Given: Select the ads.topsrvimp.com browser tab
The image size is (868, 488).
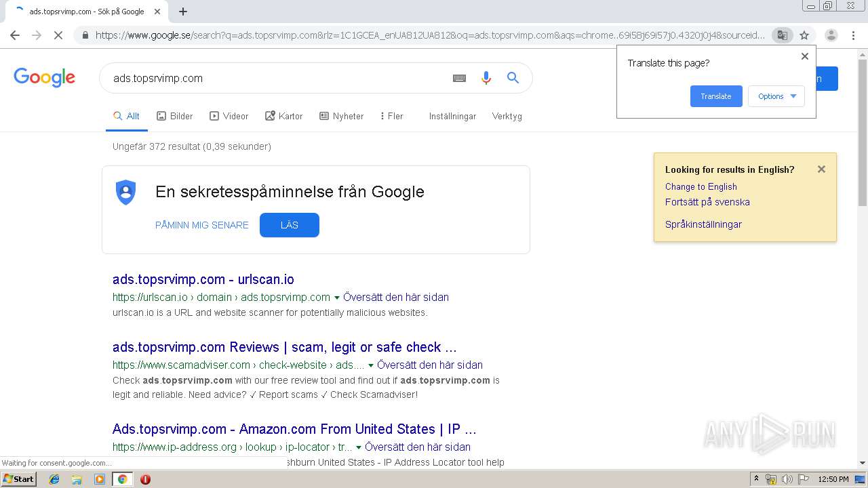Looking at the screenshot, I should [x=87, y=12].
